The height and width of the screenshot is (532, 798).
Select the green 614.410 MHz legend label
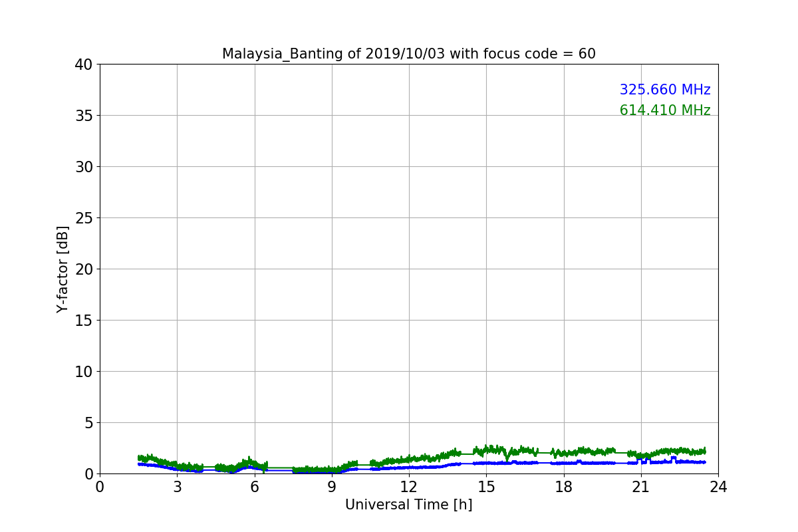[665, 110]
